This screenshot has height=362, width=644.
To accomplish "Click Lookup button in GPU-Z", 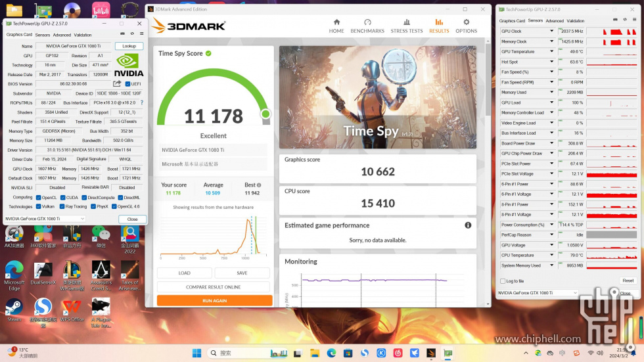I will 129,46.
